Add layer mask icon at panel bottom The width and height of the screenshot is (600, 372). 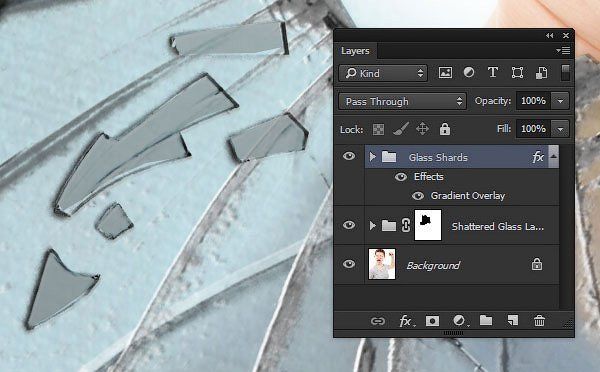432,321
